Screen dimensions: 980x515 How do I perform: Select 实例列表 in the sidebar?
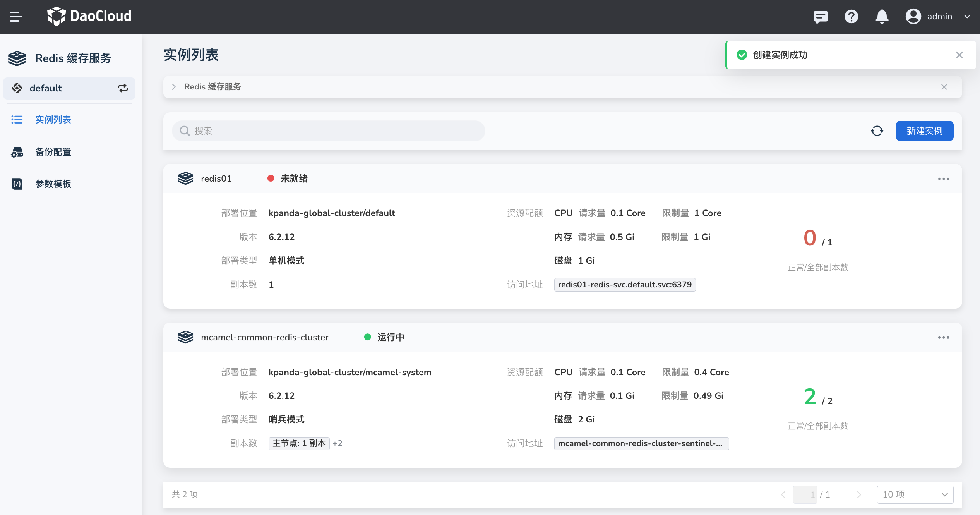coord(53,120)
